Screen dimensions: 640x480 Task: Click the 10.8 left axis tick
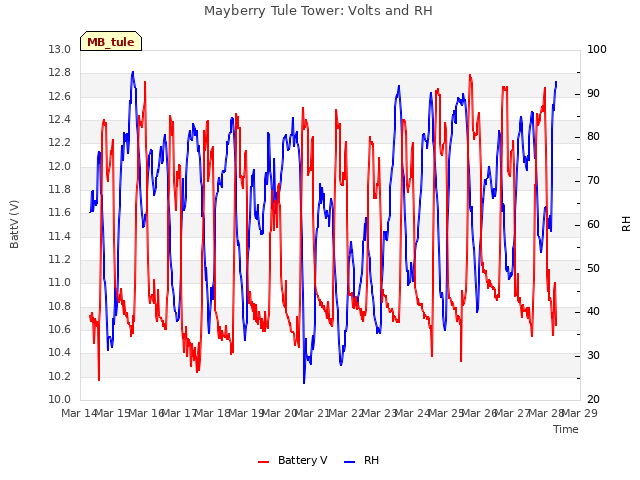(x=60, y=306)
